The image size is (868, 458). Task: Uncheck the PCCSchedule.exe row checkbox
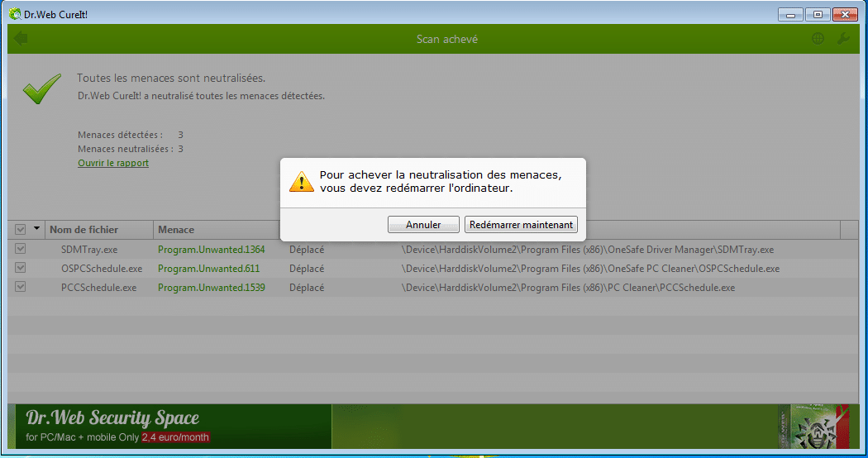coord(21,287)
